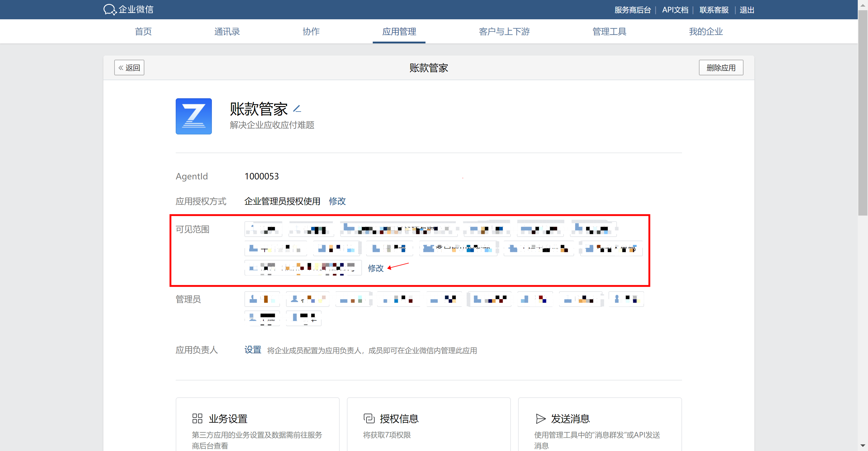868x451 pixels.
Task: Click 退出 to log out
Action: tap(747, 10)
